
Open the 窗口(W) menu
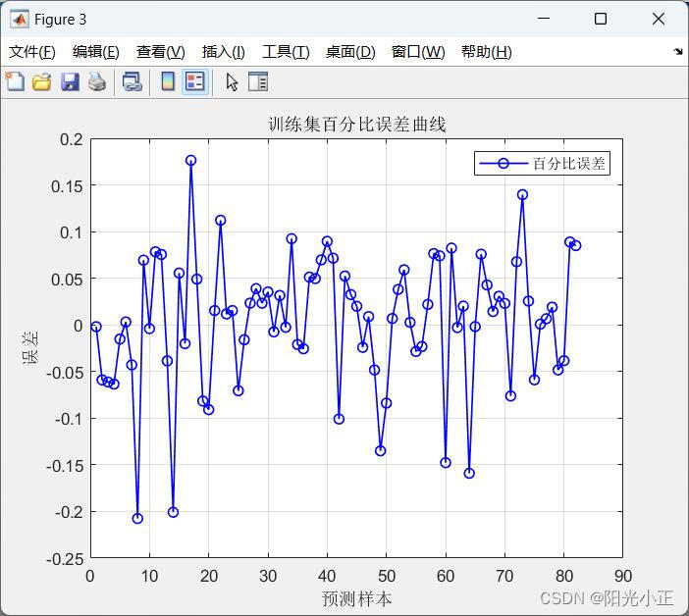click(x=418, y=52)
